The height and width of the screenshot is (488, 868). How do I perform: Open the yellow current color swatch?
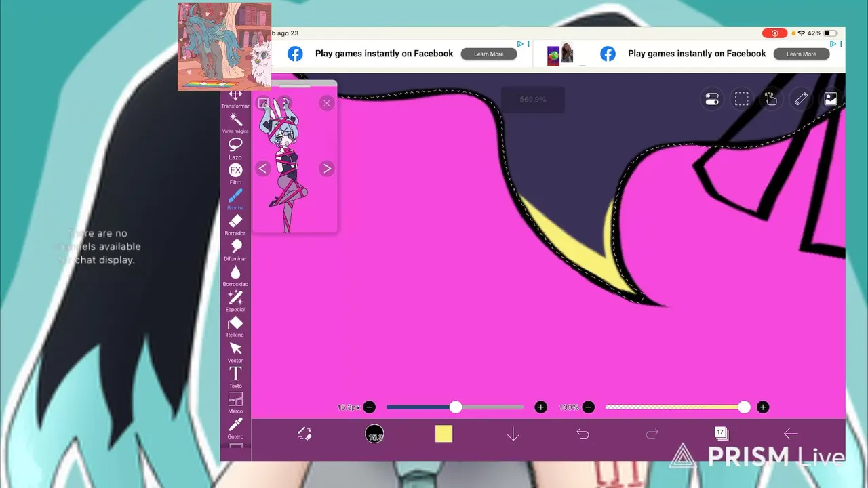pos(443,434)
